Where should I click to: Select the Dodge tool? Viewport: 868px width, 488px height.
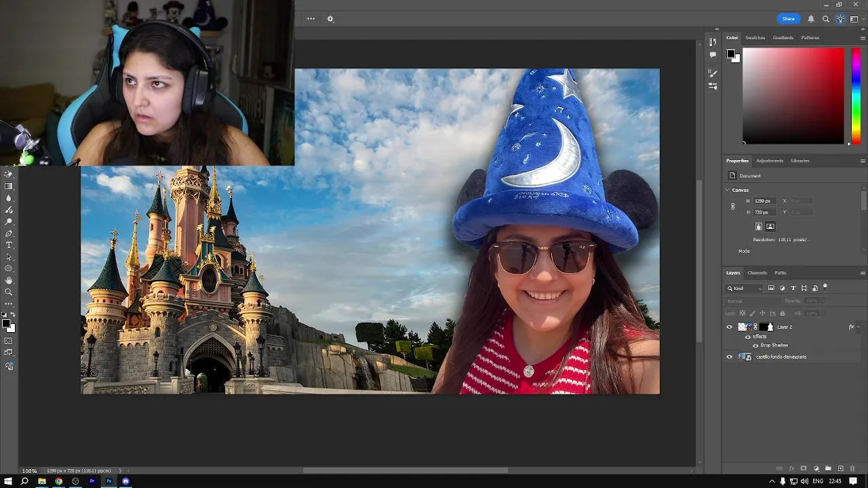[x=9, y=222]
